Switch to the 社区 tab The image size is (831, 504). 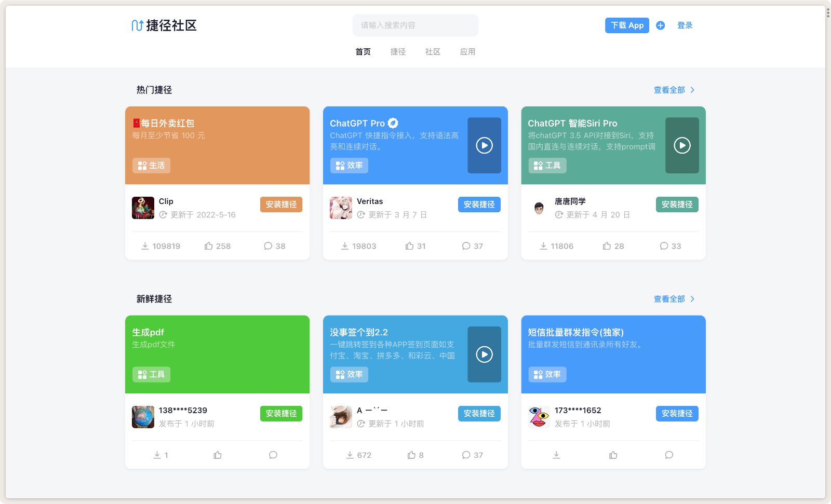point(433,52)
